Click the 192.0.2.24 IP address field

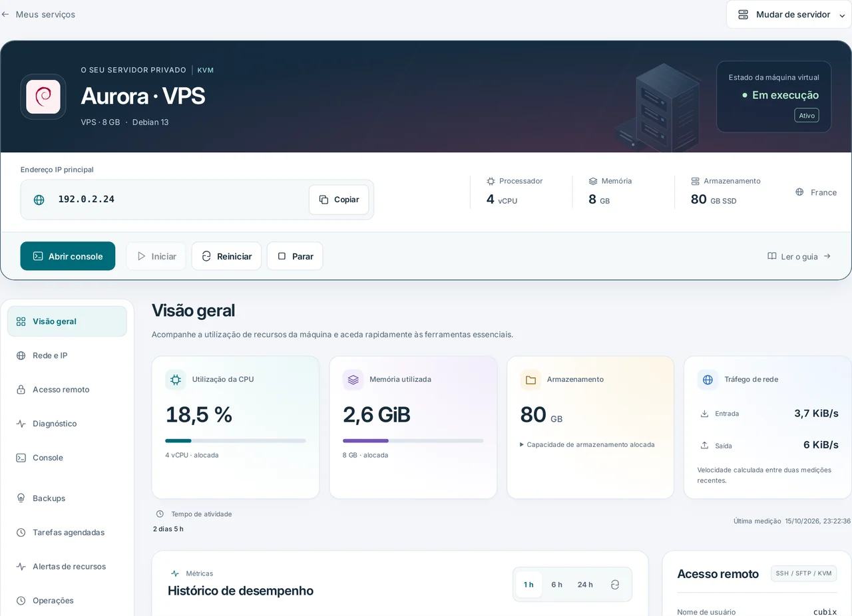[x=197, y=200]
